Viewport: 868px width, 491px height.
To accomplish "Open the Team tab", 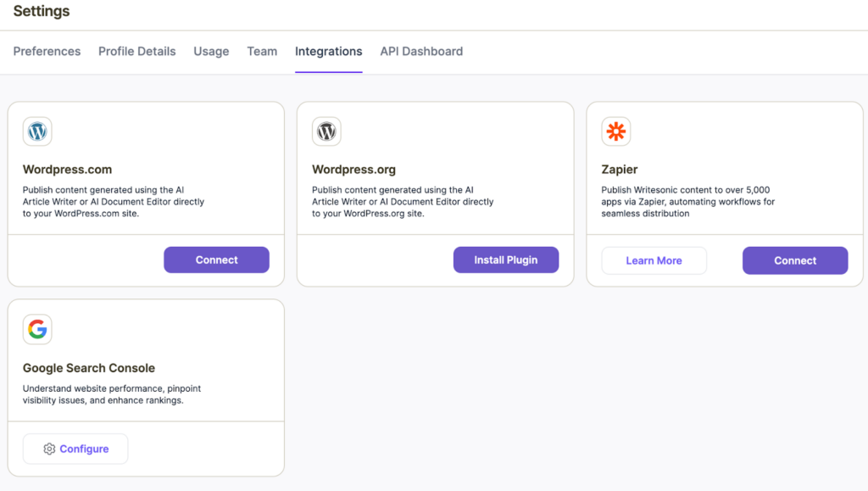I will (x=262, y=52).
